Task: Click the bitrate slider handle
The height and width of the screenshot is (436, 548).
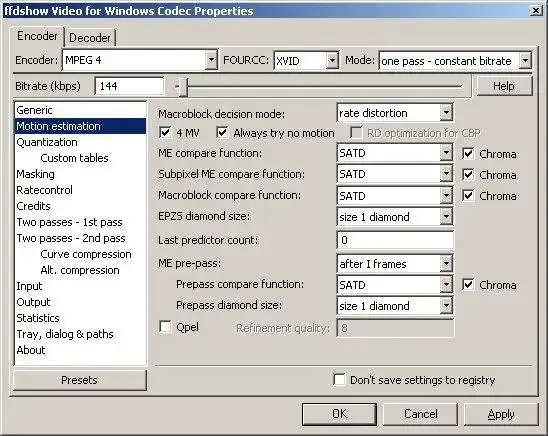Action: point(182,87)
